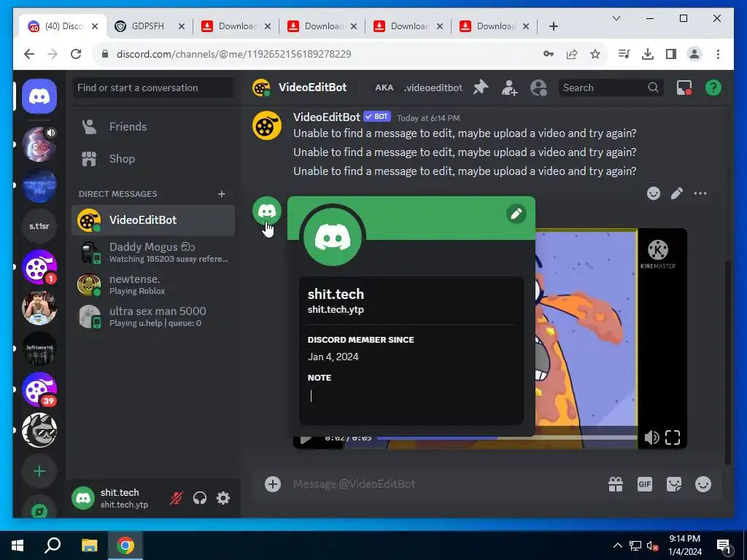Image resolution: width=747 pixels, height=560 pixels.
Task: Reload the page
Action: click(76, 54)
